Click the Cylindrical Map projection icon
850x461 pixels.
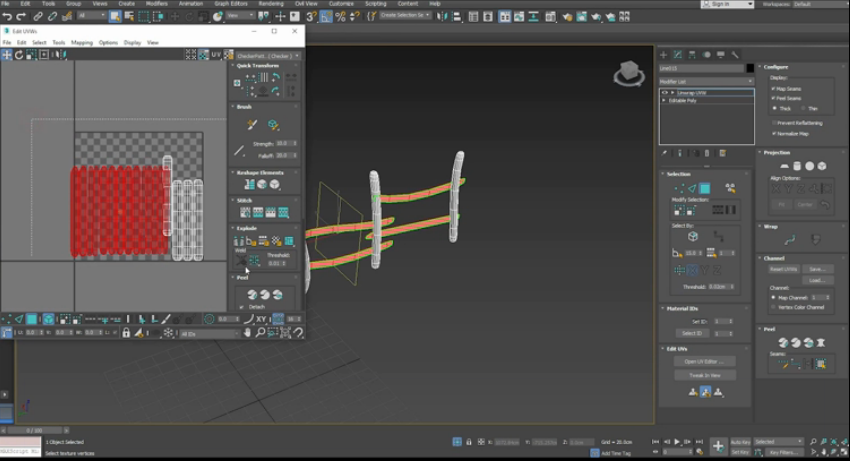pos(797,166)
